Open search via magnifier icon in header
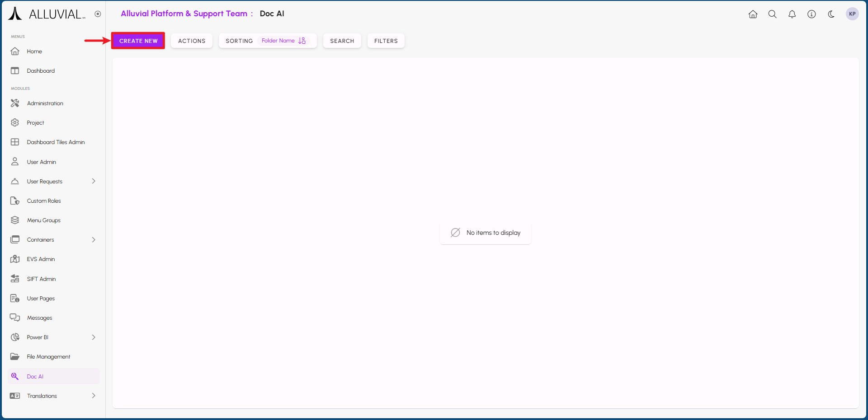 [x=772, y=14]
